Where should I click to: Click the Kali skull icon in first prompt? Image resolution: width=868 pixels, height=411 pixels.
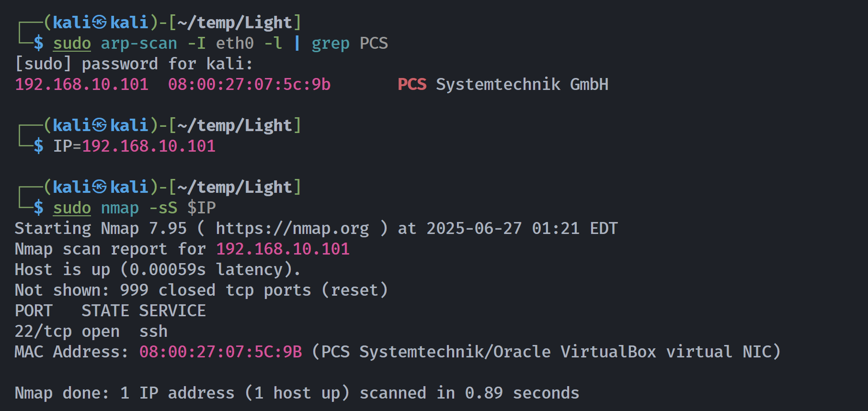100,22
